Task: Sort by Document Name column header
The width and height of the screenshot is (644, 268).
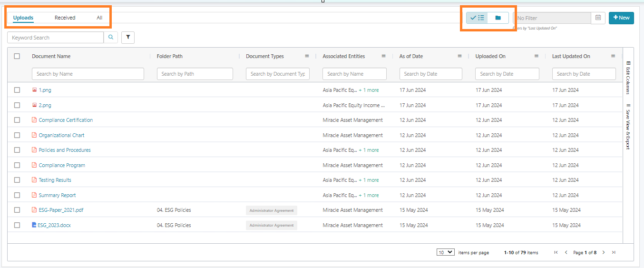Action: point(51,56)
